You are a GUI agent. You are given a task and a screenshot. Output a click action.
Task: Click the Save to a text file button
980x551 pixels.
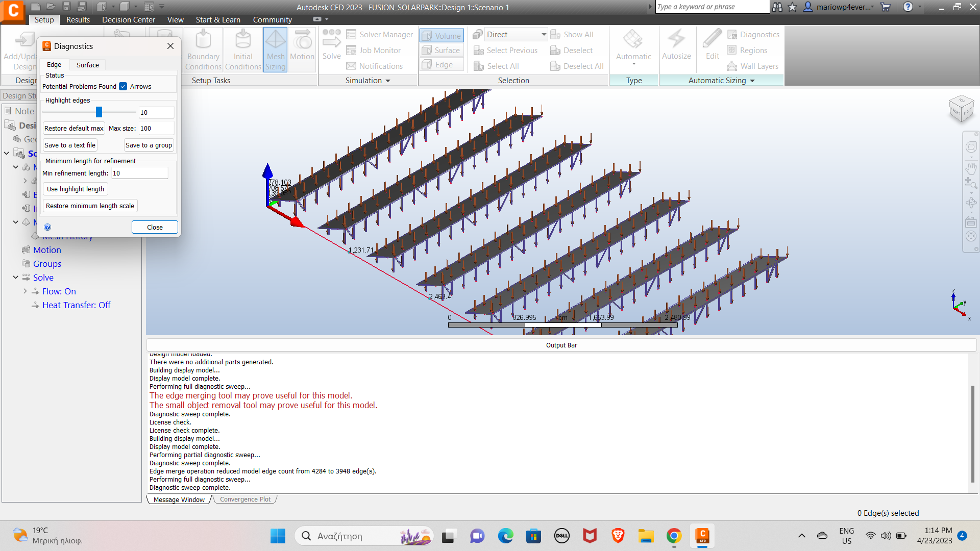pos(69,145)
